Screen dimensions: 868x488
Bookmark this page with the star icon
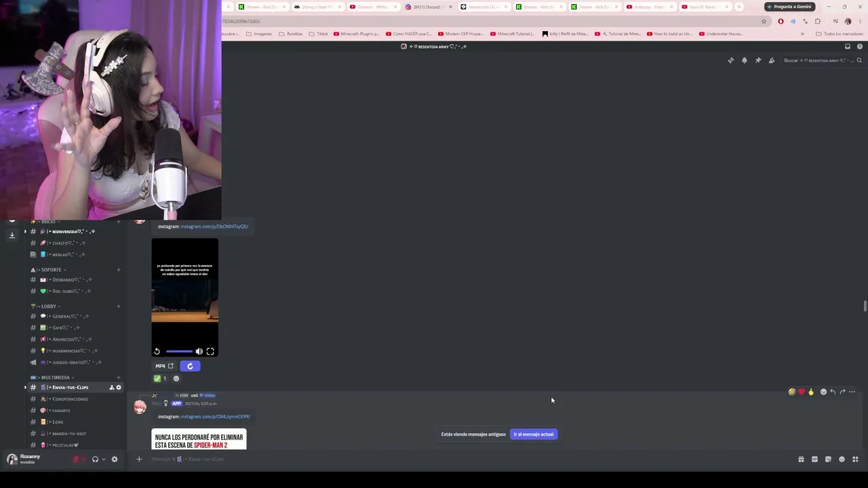click(x=764, y=22)
